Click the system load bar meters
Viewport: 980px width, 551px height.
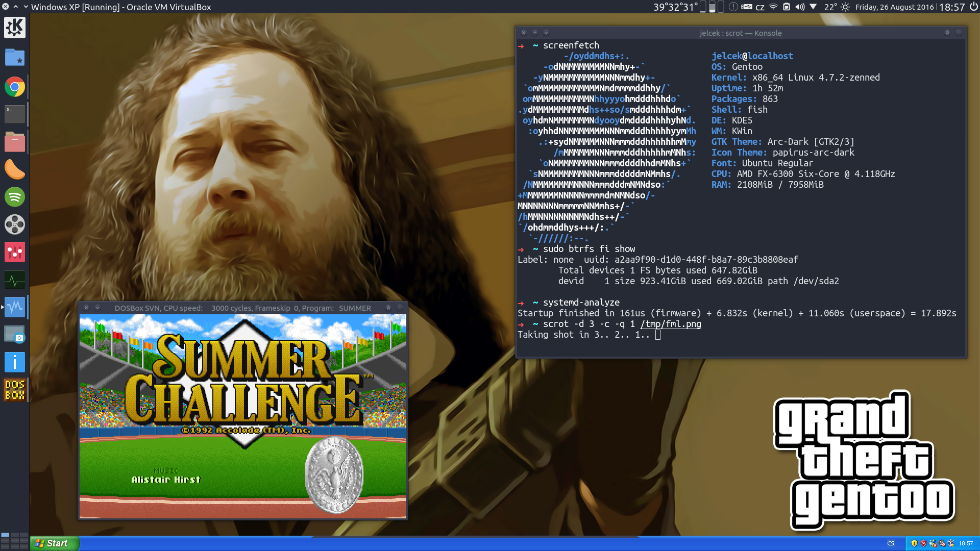point(712,7)
